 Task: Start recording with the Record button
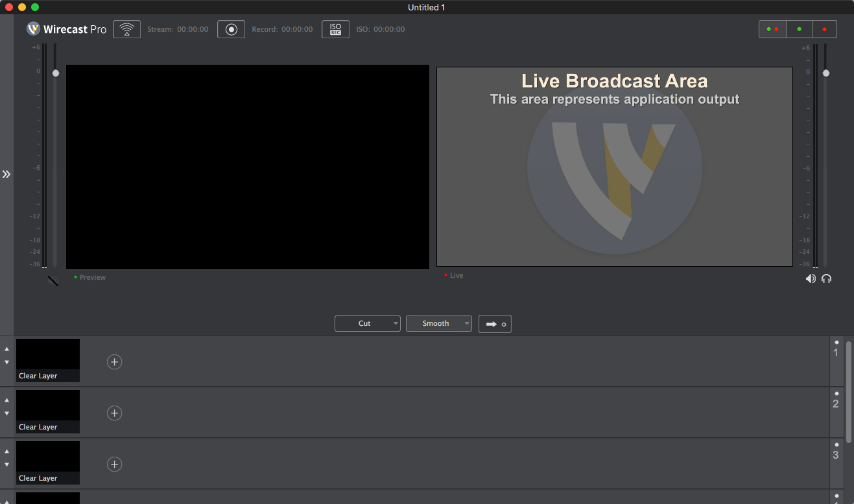point(231,29)
